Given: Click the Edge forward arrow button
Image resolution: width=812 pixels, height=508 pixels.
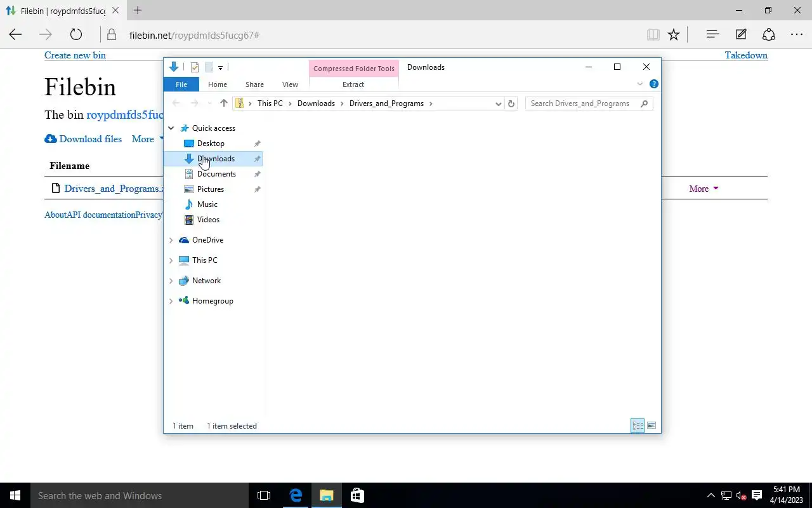Looking at the screenshot, I should pos(45,35).
